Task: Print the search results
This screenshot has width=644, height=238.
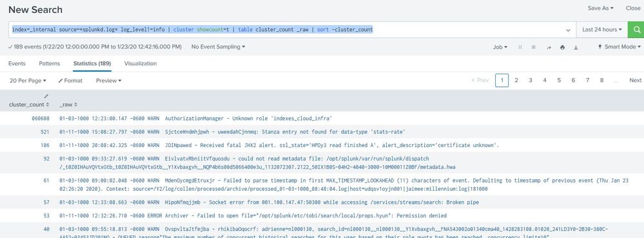Action: [562, 47]
